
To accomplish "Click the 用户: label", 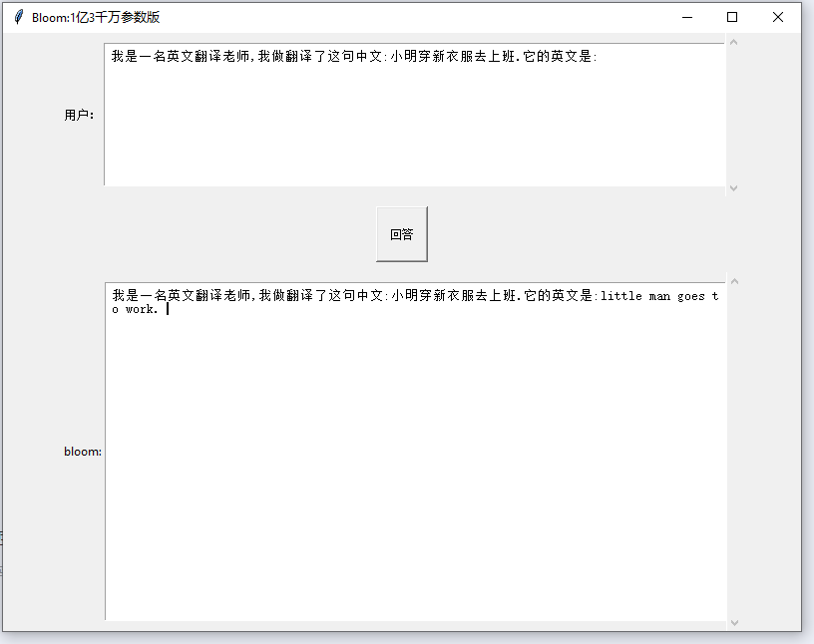I will (x=79, y=115).
